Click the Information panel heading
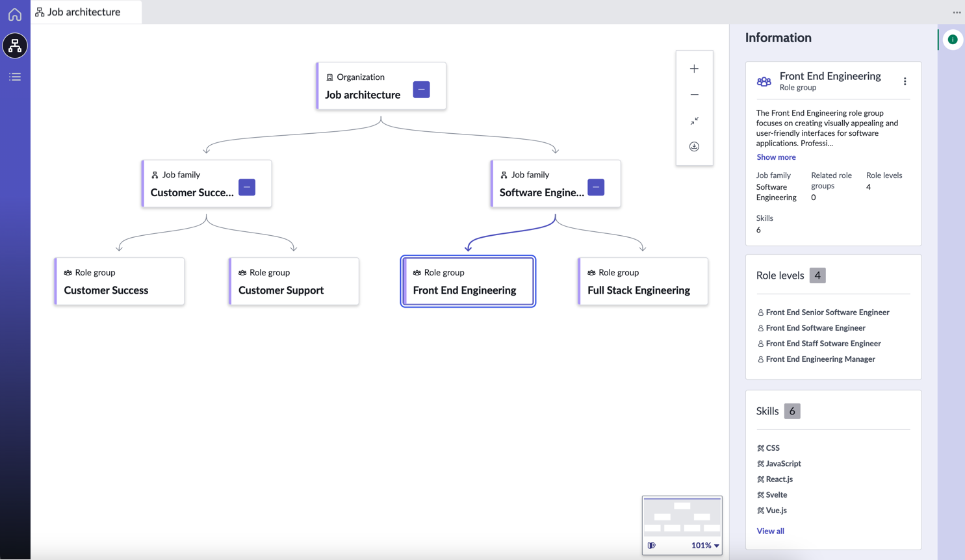Viewport: 965px width, 560px height. point(778,38)
